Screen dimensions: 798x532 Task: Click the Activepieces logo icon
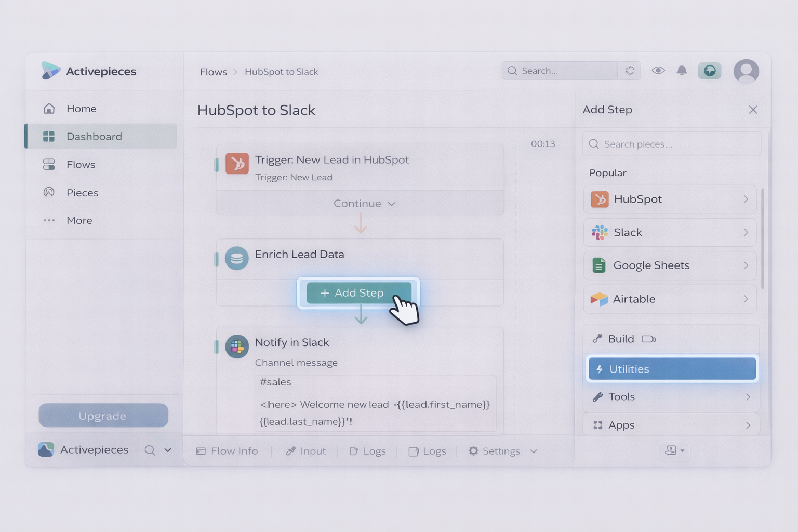tap(50, 71)
